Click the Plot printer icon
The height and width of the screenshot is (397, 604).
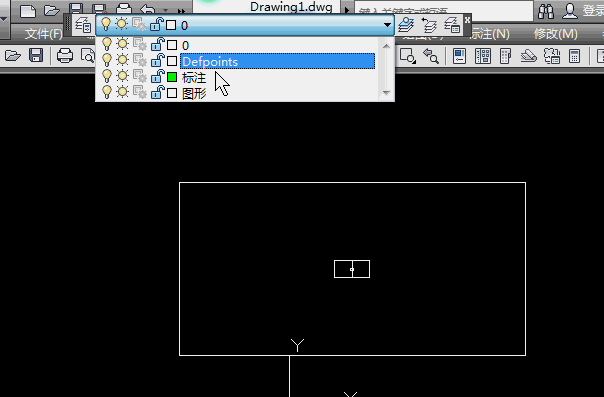[x=65, y=56]
